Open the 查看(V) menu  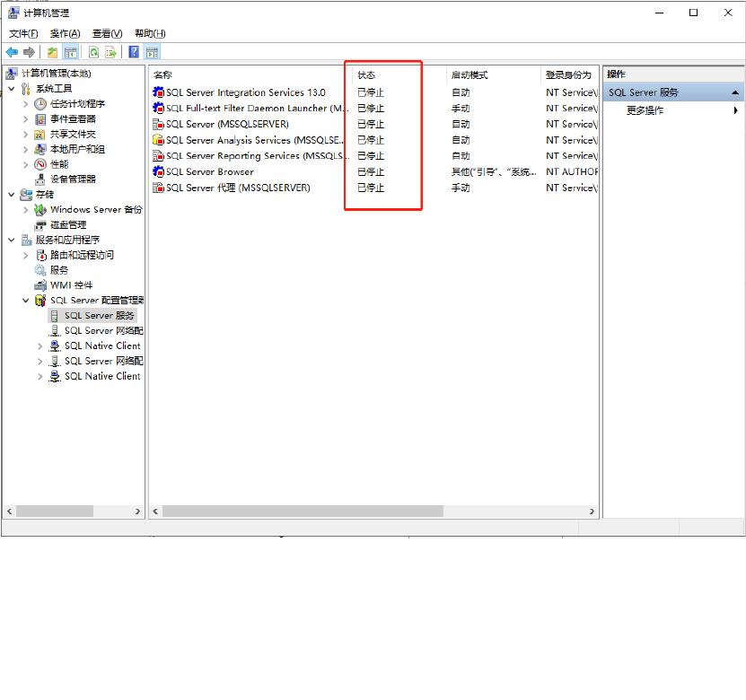[107, 33]
